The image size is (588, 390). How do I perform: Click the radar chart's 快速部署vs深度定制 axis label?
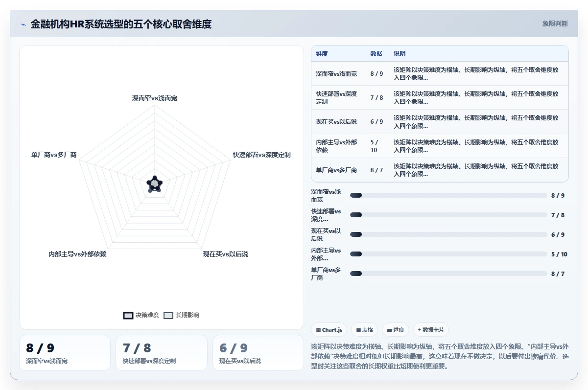point(261,155)
